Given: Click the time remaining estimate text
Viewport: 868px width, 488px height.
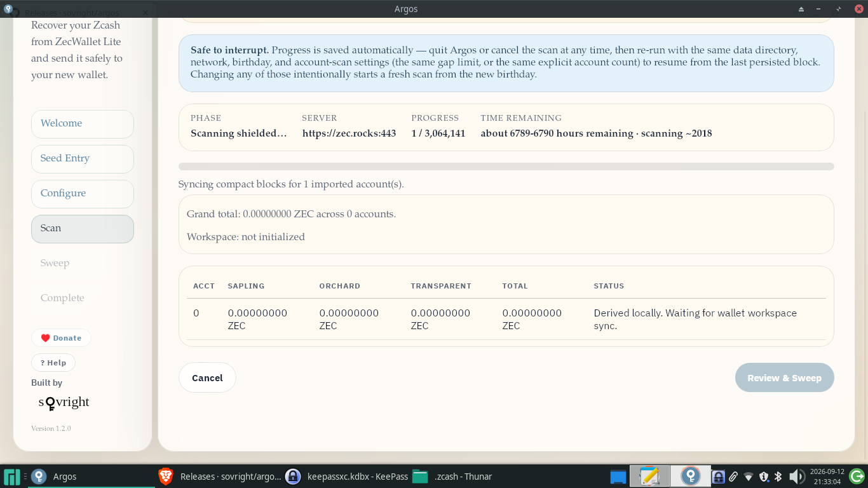Looking at the screenshot, I should click(596, 133).
